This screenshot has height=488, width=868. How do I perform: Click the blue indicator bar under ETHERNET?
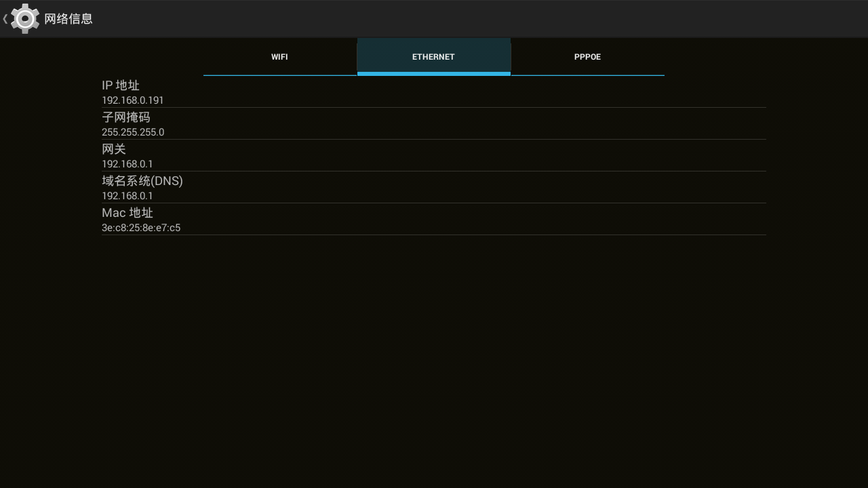pyautogui.click(x=433, y=73)
